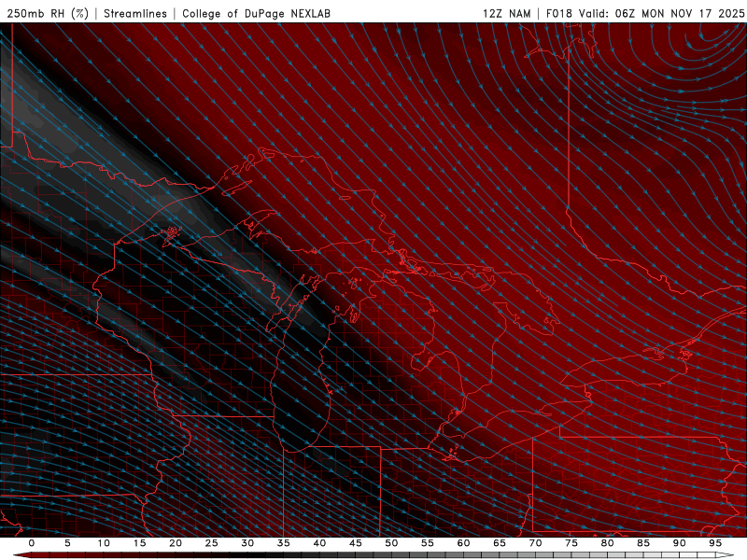Click 'F018 Valid: 06Z MON NOV 17 2025'
This screenshot has width=747, height=560.
[645, 13]
